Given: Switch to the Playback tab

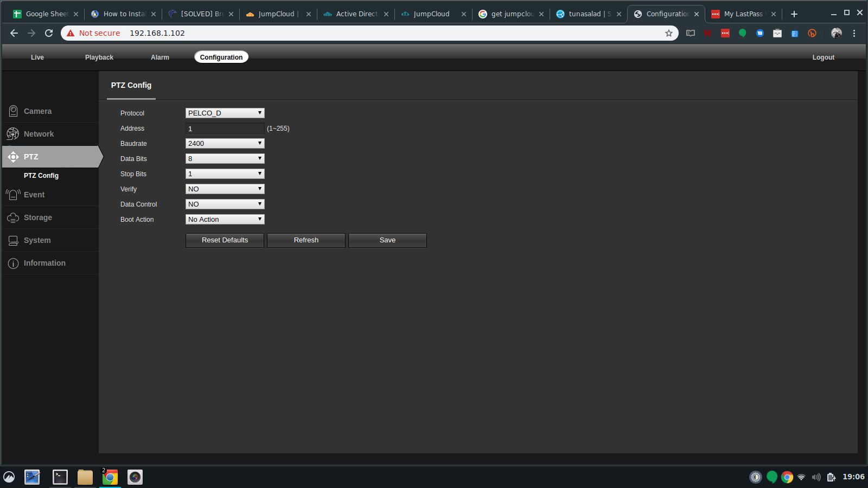Looking at the screenshot, I should pyautogui.click(x=99, y=57).
